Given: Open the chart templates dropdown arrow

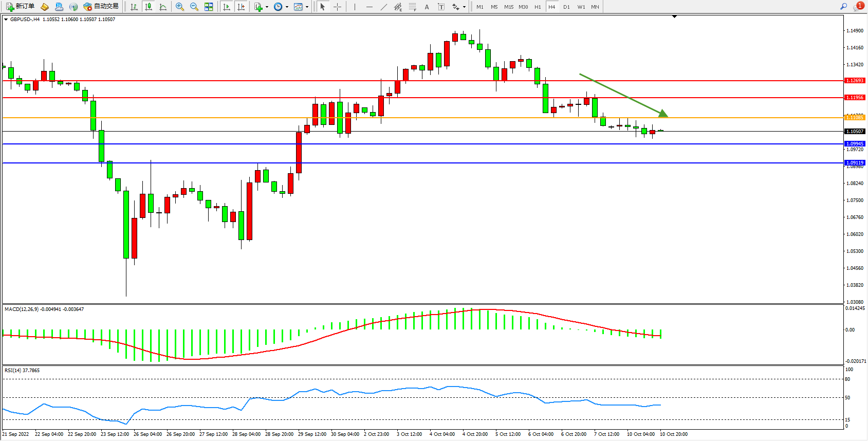Looking at the screenshot, I should click(x=307, y=7).
